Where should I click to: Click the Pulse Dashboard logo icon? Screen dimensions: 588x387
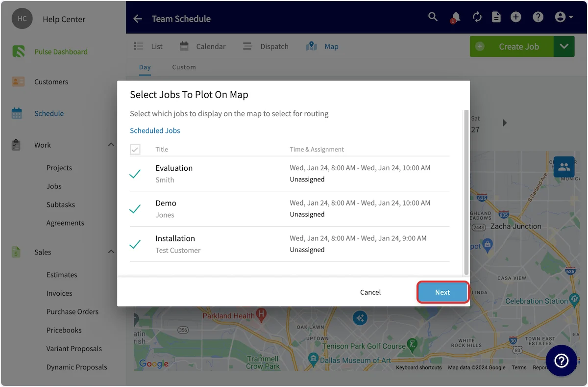(x=19, y=52)
